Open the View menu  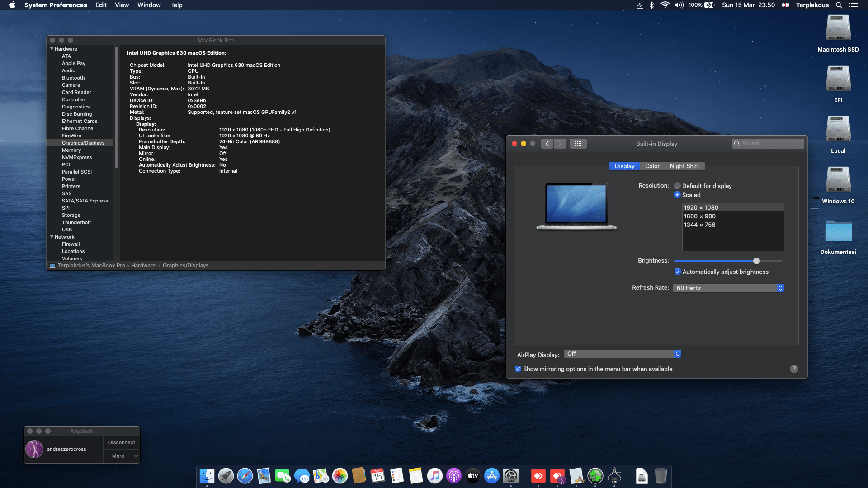coord(122,5)
